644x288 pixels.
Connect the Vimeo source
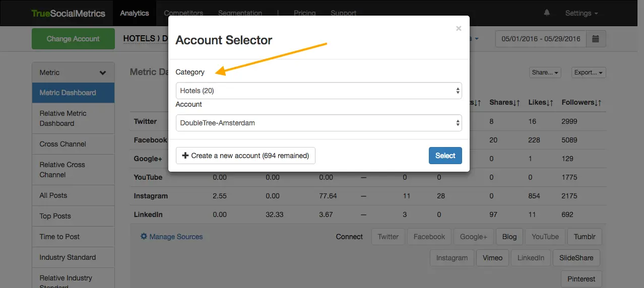[x=492, y=258]
